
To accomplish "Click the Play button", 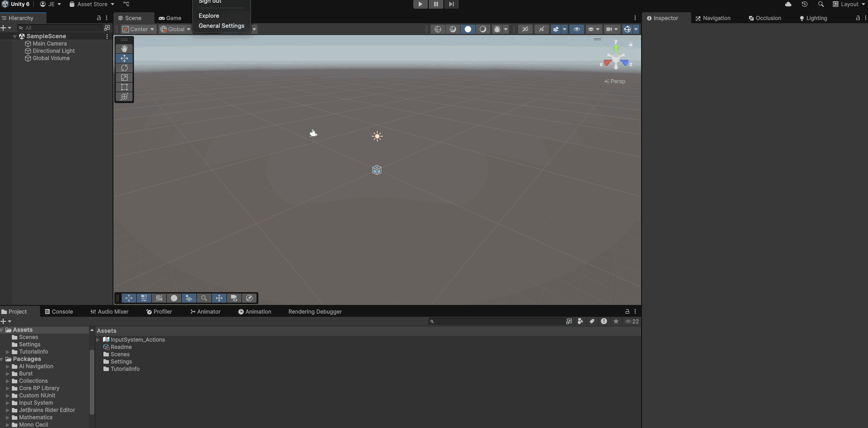I will click(x=420, y=4).
